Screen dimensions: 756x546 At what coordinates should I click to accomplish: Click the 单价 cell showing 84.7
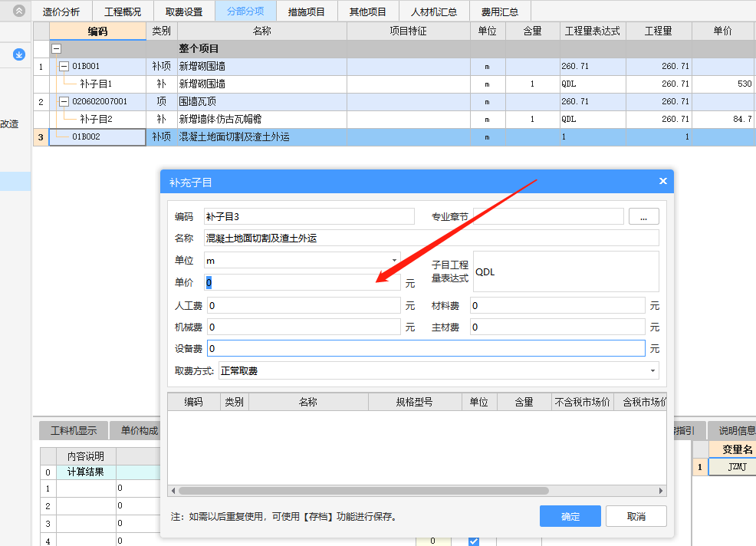pos(724,119)
